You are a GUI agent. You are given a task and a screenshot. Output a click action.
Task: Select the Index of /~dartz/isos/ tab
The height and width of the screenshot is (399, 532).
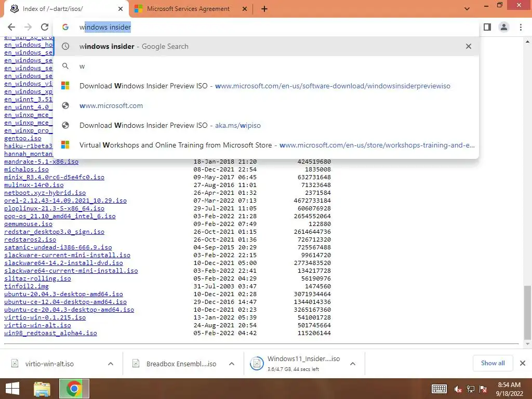coord(52,9)
